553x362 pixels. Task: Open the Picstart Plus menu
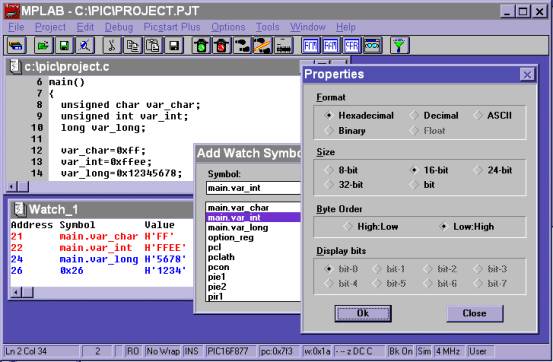coord(172,27)
